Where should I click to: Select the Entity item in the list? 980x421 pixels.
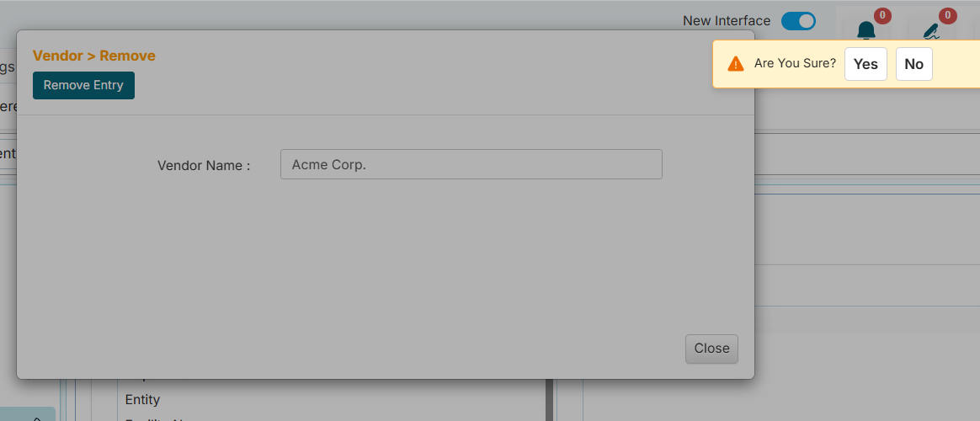pos(142,399)
